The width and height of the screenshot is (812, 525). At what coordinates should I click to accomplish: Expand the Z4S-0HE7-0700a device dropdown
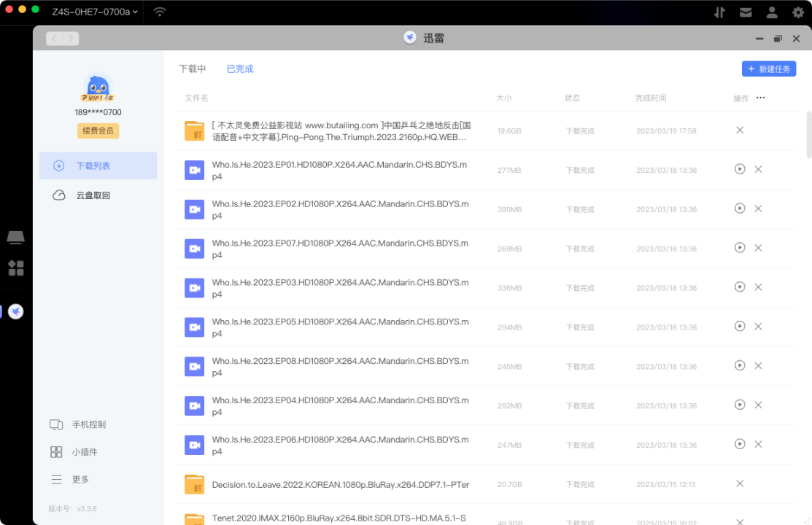tap(95, 12)
